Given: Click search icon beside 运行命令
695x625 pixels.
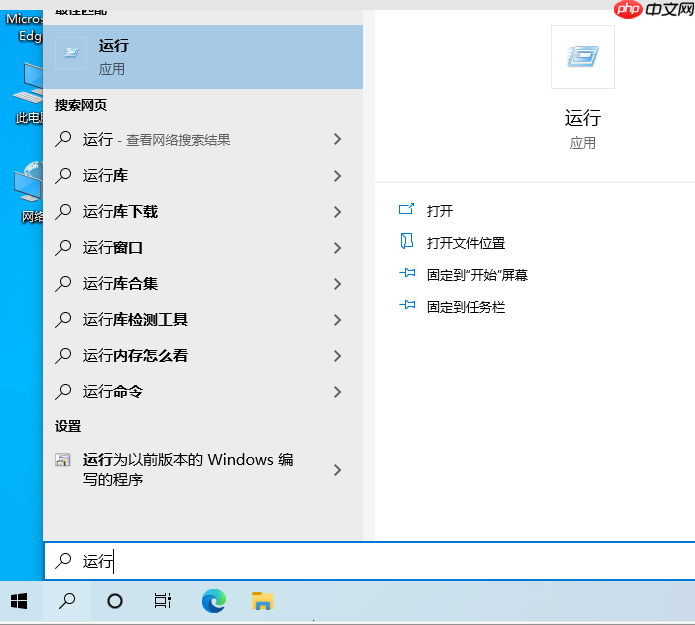Looking at the screenshot, I should pos(63,391).
